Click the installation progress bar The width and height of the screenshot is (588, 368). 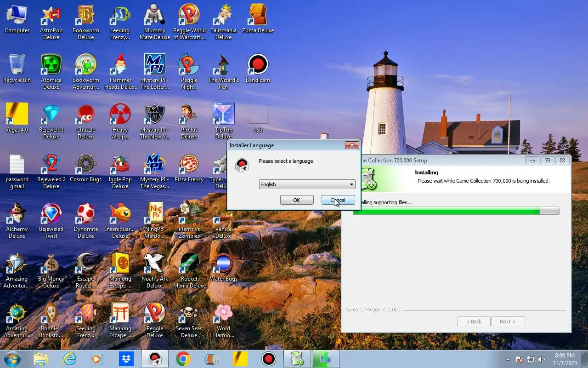pyautogui.click(x=456, y=211)
